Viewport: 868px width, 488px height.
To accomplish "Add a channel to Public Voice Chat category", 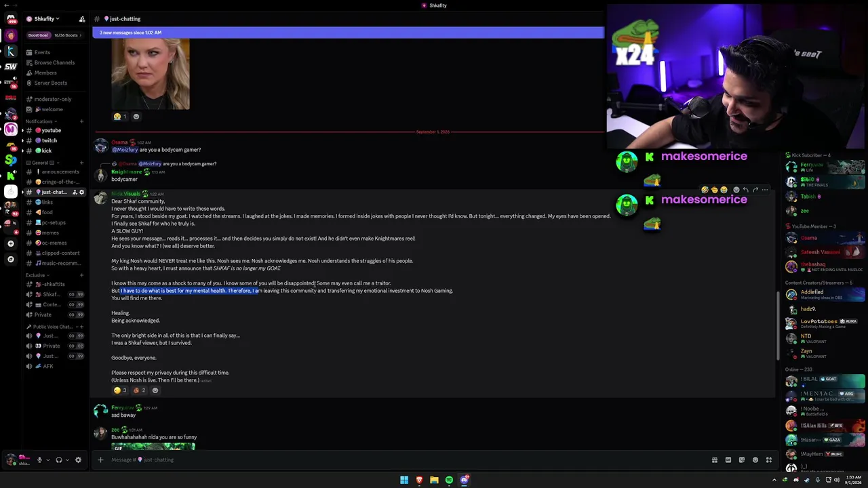I will [x=82, y=327].
